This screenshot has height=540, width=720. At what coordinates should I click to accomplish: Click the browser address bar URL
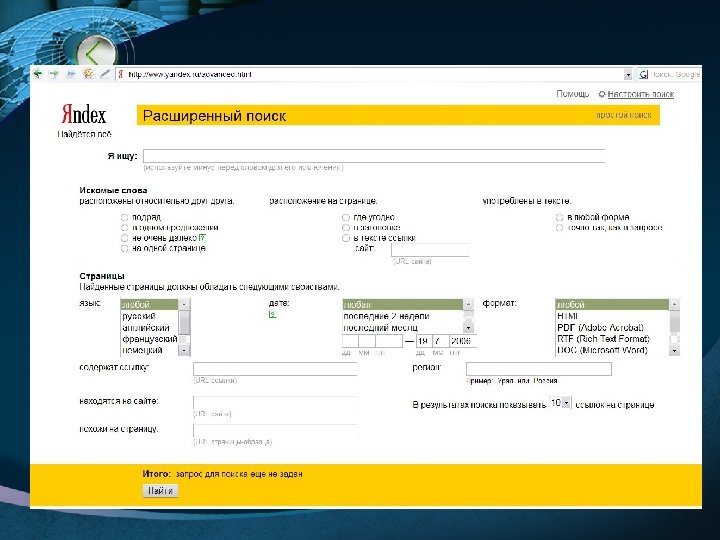coord(190,74)
